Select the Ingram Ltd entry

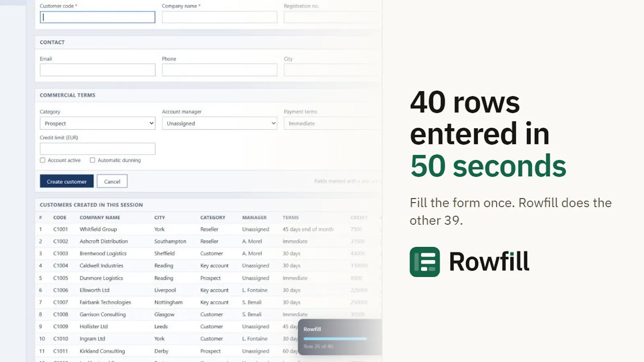[92, 339]
